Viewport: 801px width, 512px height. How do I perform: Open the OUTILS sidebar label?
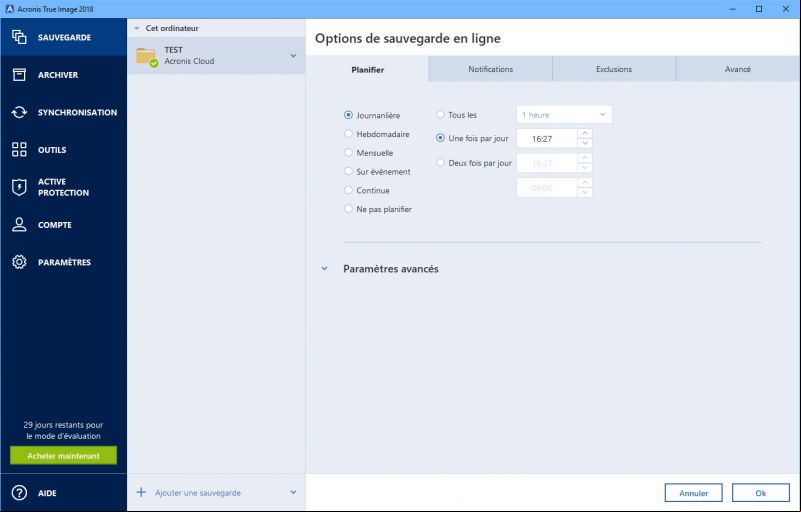pyautogui.click(x=52, y=150)
